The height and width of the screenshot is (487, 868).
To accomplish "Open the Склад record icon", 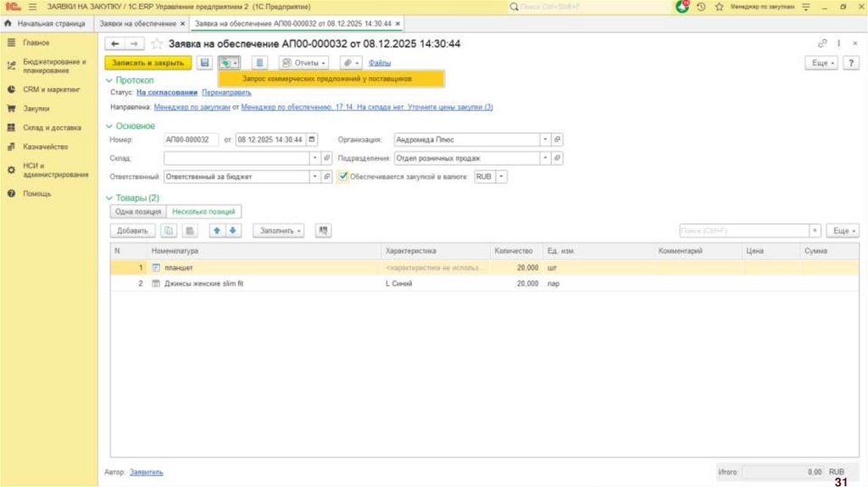I will pos(326,158).
